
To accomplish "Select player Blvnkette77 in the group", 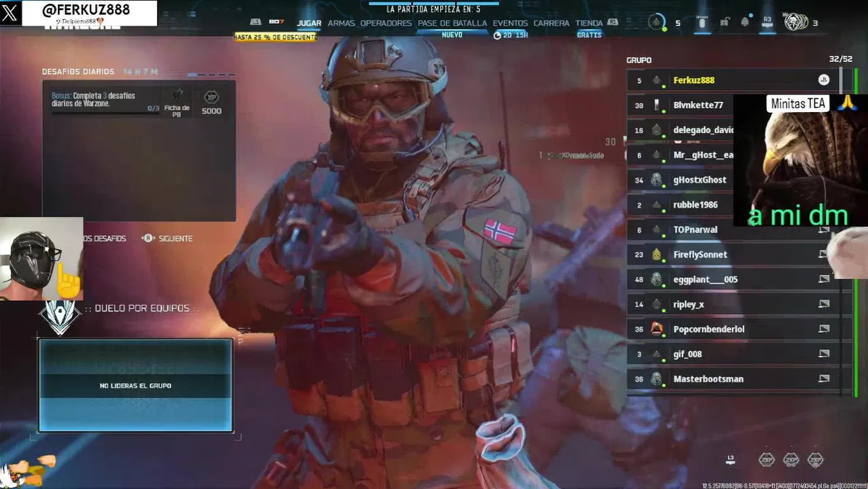I will [681, 105].
